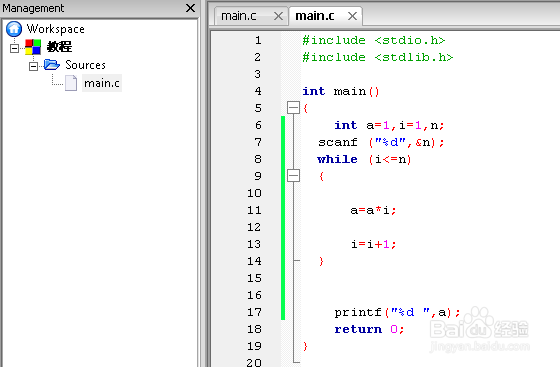Collapse the main function fold at line 5
Screen dimensions: 560x367
pyautogui.click(x=294, y=108)
